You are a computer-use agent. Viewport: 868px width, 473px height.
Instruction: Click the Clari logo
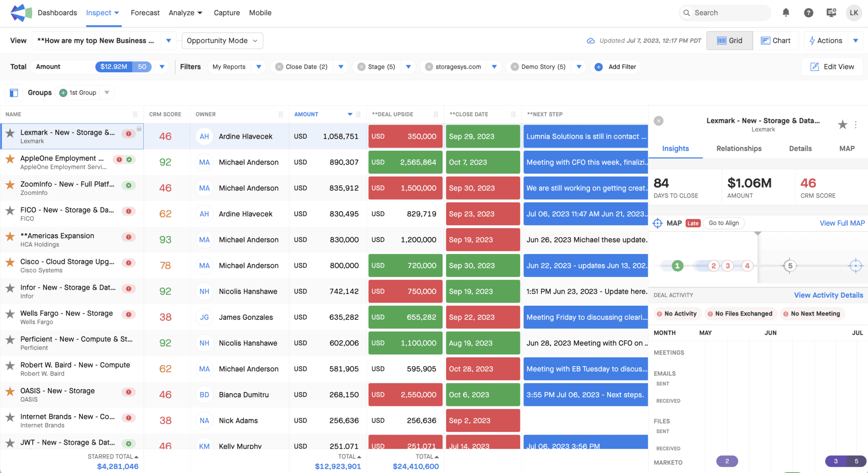[x=21, y=13]
